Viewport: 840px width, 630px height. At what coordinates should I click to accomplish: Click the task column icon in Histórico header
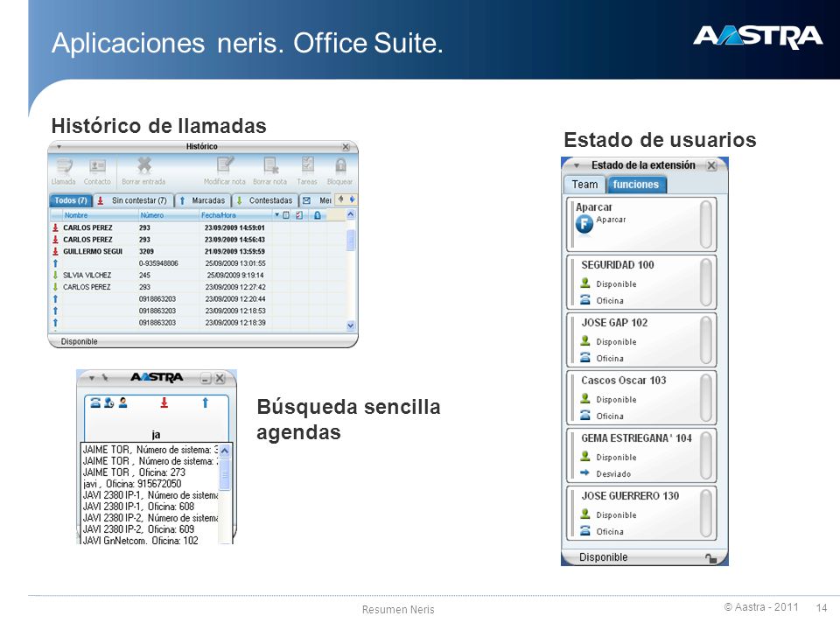(299, 215)
